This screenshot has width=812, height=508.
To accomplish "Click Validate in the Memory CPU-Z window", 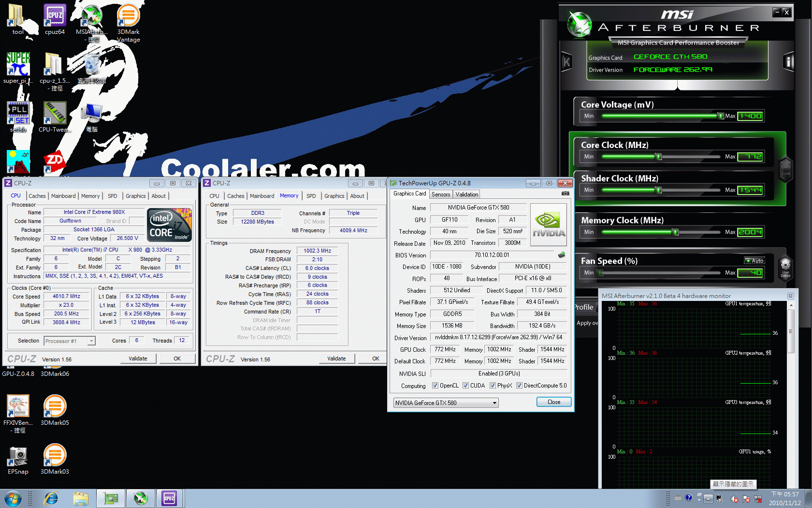I will [x=336, y=359].
